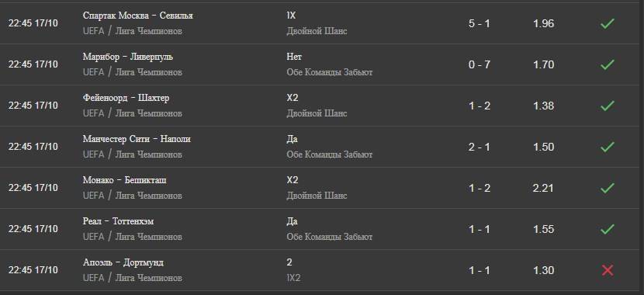The height and width of the screenshot is (295, 644).
Task: Select the 1.96 odds value
Action: pyautogui.click(x=543, y=23)
